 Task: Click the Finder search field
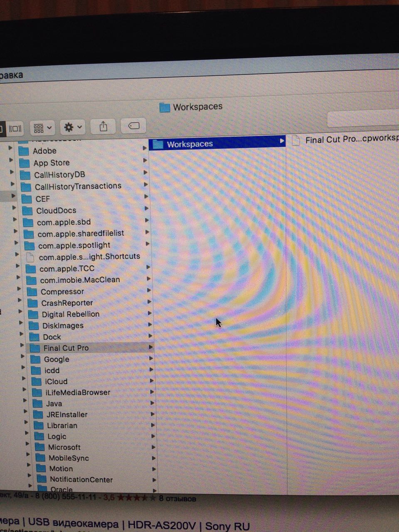363,119
